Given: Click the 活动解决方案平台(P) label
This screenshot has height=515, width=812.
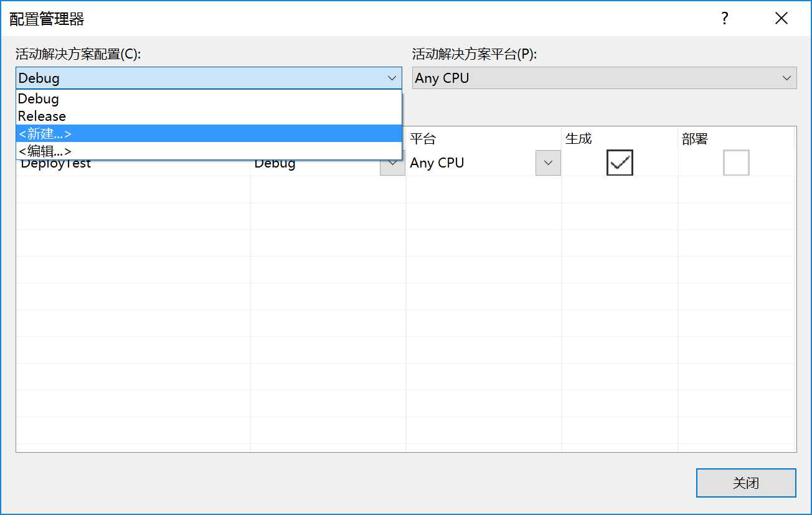Looking at the screenshot, I should [474, 54].
